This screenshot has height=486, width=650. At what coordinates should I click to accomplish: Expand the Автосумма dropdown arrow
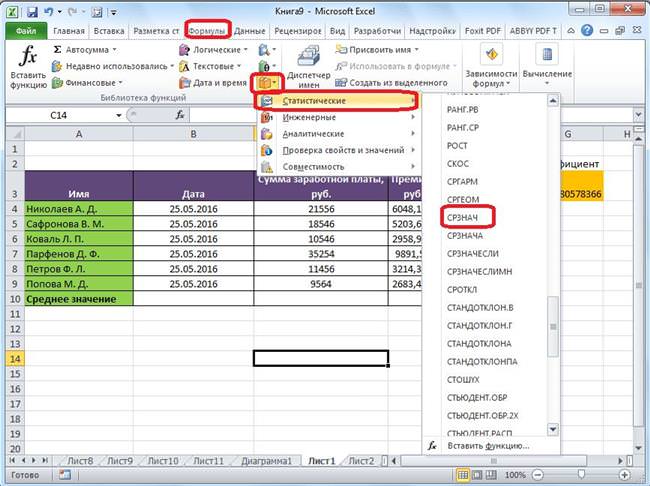[115, 50]
